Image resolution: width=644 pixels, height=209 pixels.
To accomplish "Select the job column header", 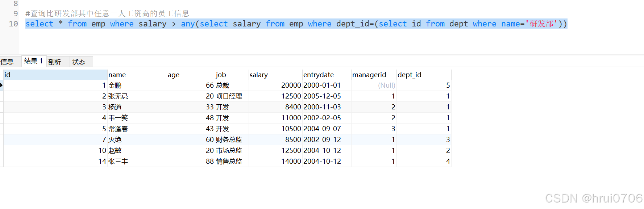I will click(x=232, y=75).
